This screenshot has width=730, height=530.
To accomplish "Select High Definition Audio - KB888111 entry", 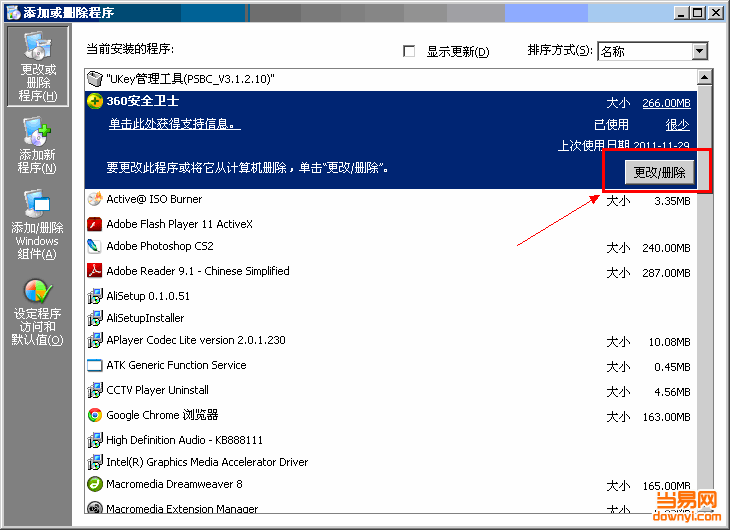I will coord(391,440).
